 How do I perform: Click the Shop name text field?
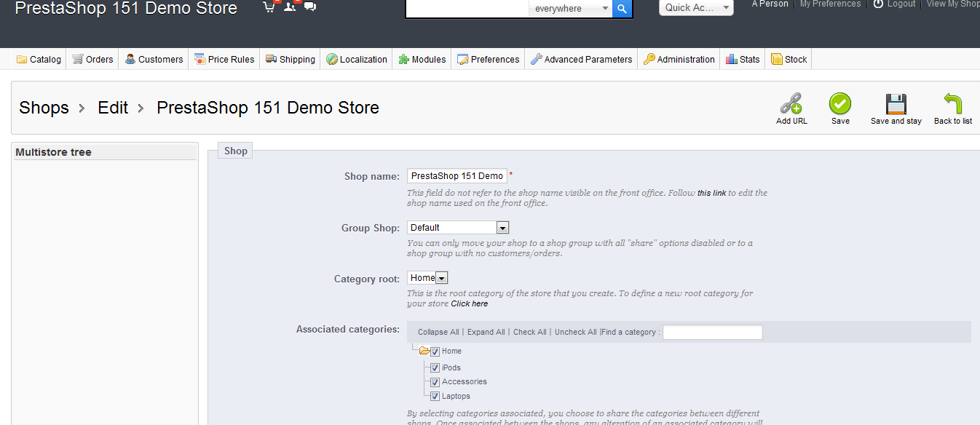click(457, 176)
